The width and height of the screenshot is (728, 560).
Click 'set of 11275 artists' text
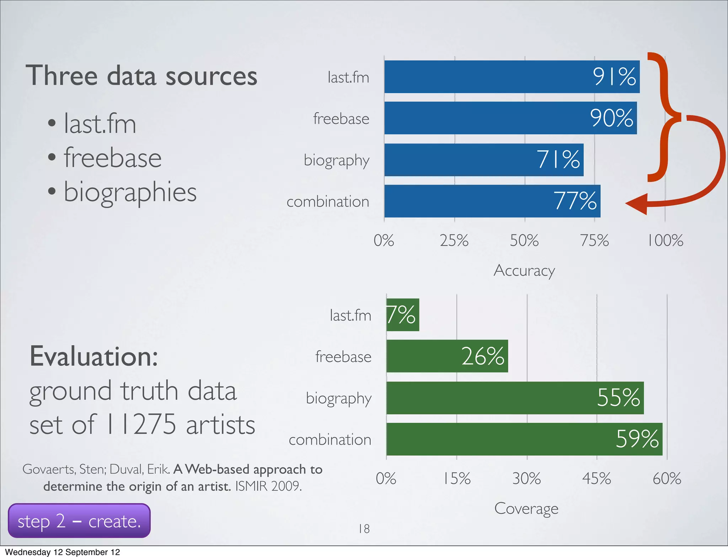point(142,424)
